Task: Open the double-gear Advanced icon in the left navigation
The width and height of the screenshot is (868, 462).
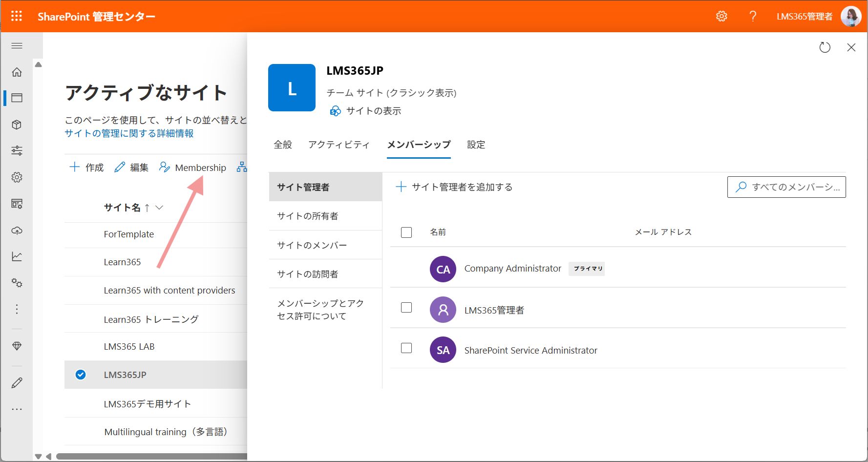Action: pos(17,283)
